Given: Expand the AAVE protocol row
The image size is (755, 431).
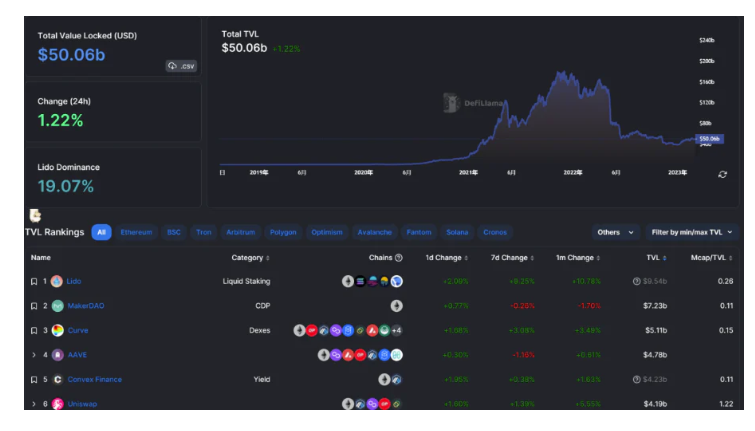Looking at the screenshot, I should click(x=34, y=355).
